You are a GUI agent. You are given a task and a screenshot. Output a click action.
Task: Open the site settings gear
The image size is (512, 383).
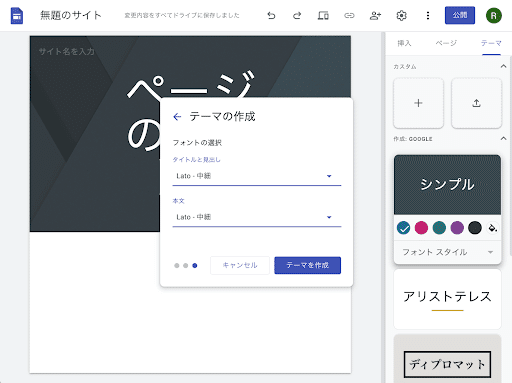point(401,16)
